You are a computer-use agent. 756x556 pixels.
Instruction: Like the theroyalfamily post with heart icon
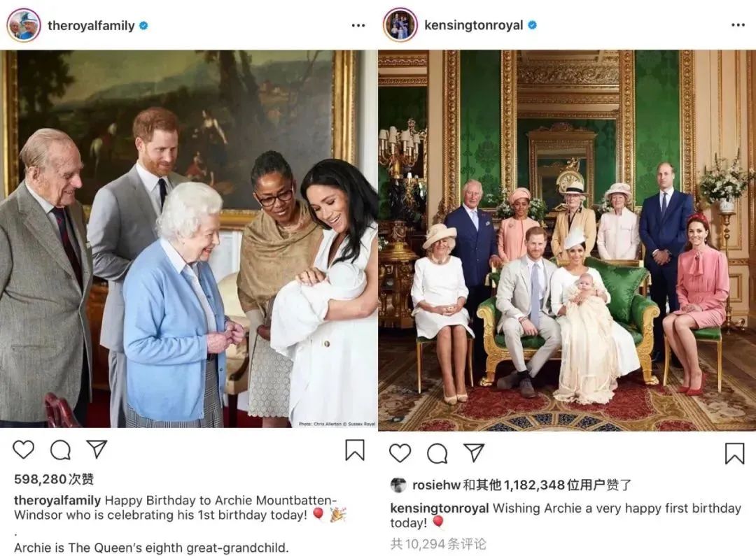(23, 450)
